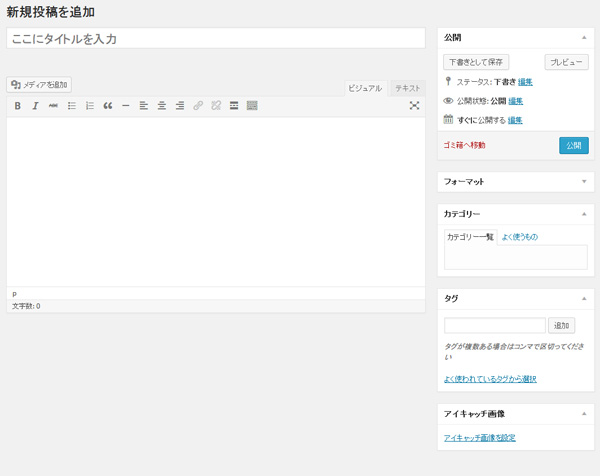Collapse the カテゴリー panel
This screenshot has width=600, height=476.
(584, 214)
